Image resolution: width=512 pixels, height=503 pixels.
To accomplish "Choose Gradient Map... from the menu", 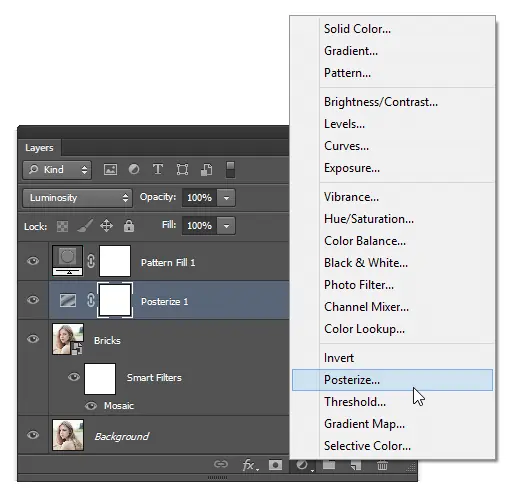I will point(364,424).
